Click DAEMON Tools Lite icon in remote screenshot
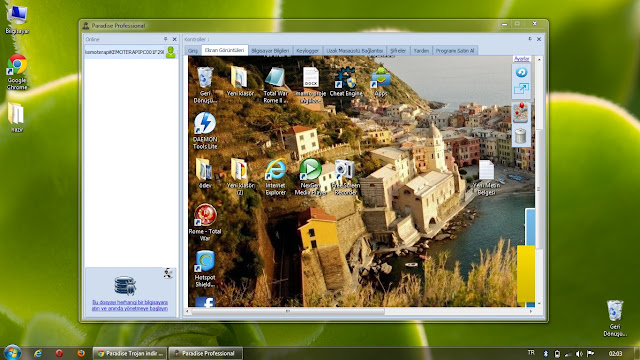This screenshot has height=360, width=640. point(205,131)
